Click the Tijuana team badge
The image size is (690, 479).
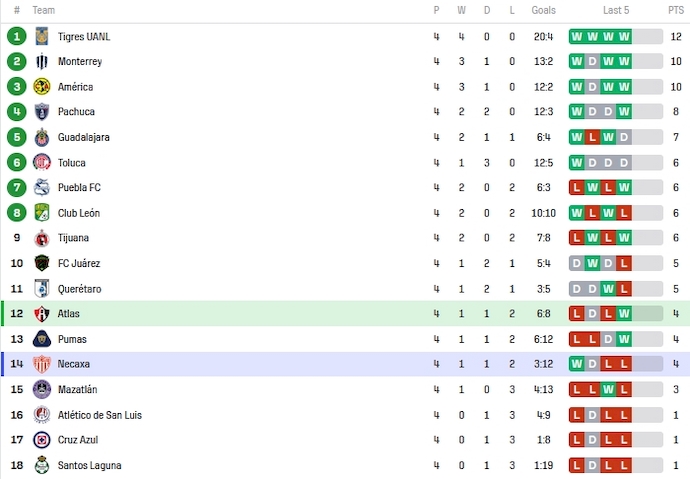click(x=42, y=238)
